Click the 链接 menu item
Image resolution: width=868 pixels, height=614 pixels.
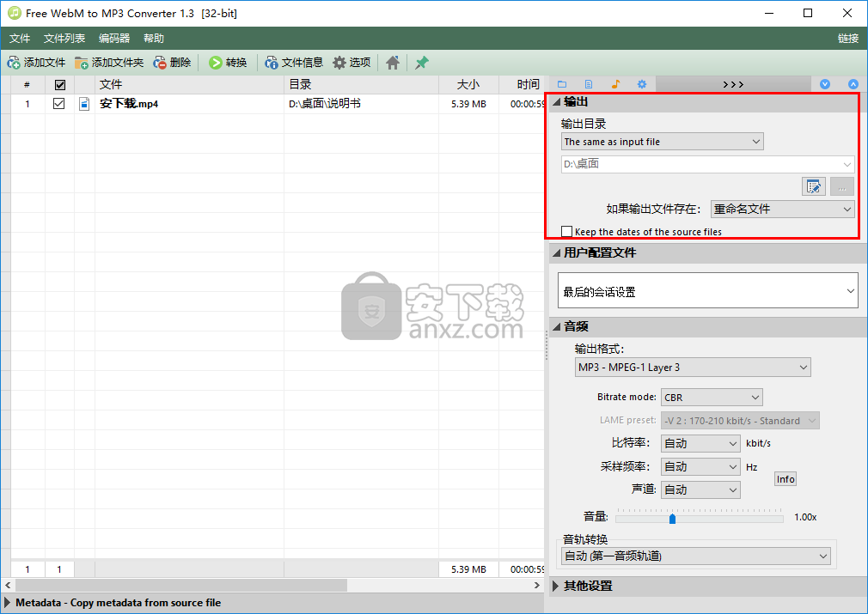(x=848, y=38)
